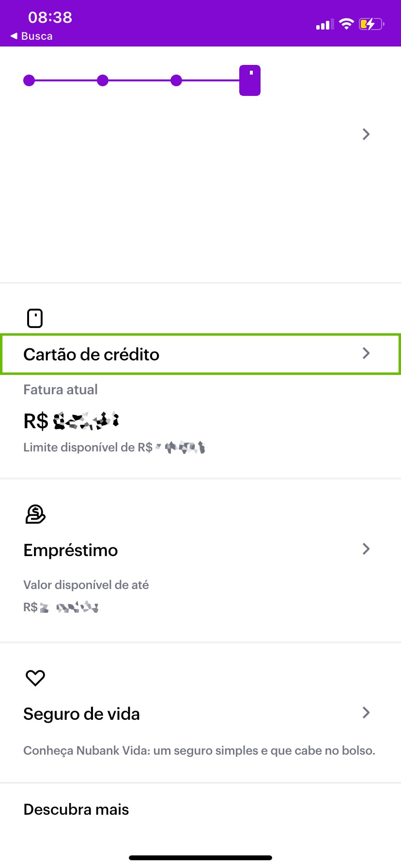Viewport: 401px width, 868px height.
Task: Tap Descubra mais heading
Action: click(x=76, y=809)
